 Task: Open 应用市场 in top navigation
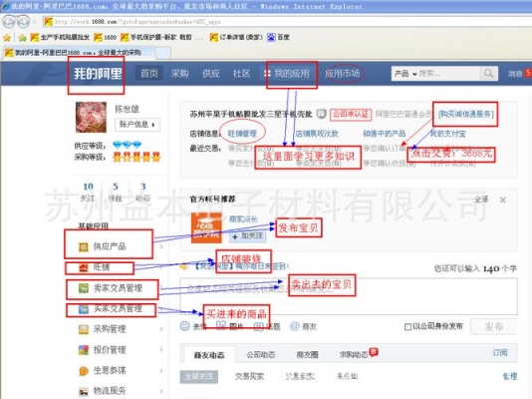(x=342, y=73)
